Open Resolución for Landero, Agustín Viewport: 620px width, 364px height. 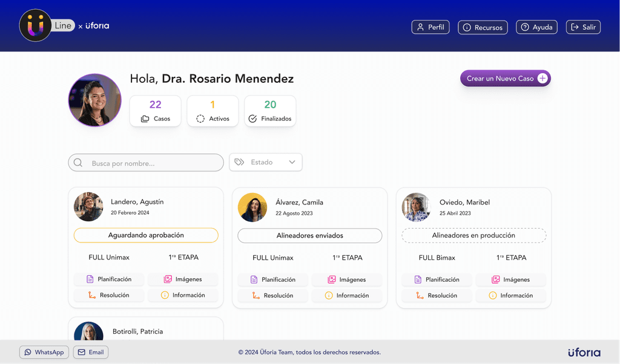(x=109, y=295)
